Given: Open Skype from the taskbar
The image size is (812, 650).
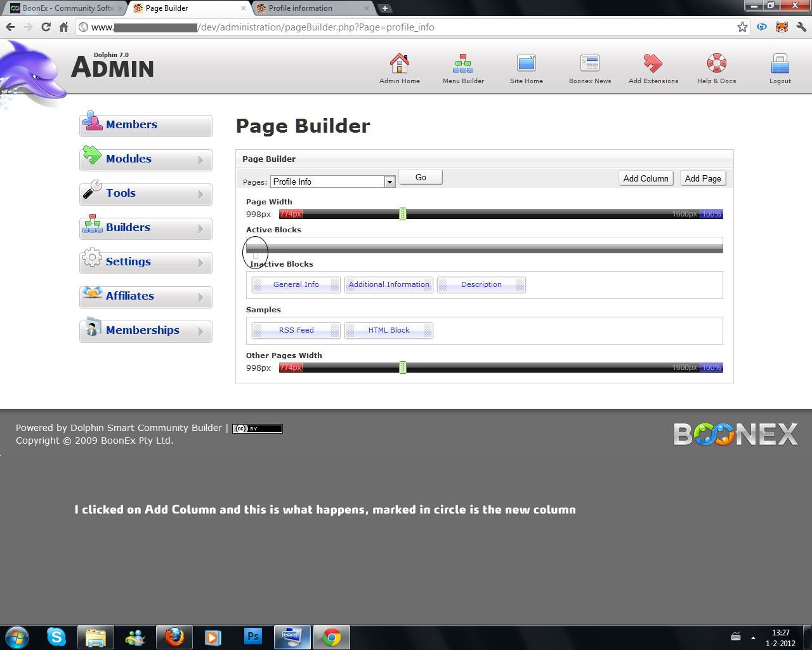Looking at the screenshot, I should click(x=56, y=637).
